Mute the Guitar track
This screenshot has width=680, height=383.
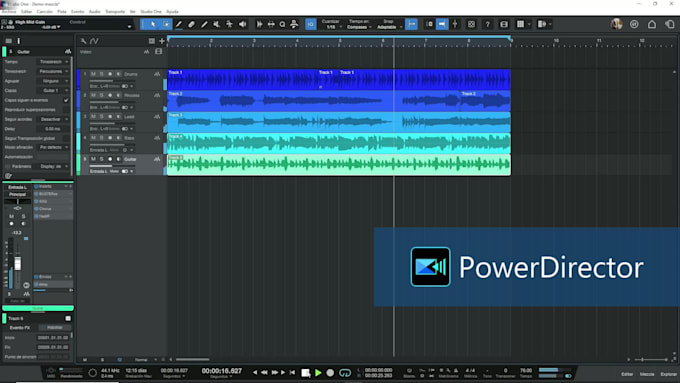93,159
